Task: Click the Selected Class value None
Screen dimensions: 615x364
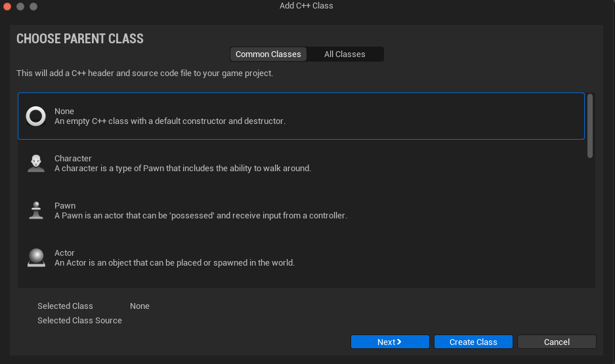Action: tap(140, 306)
